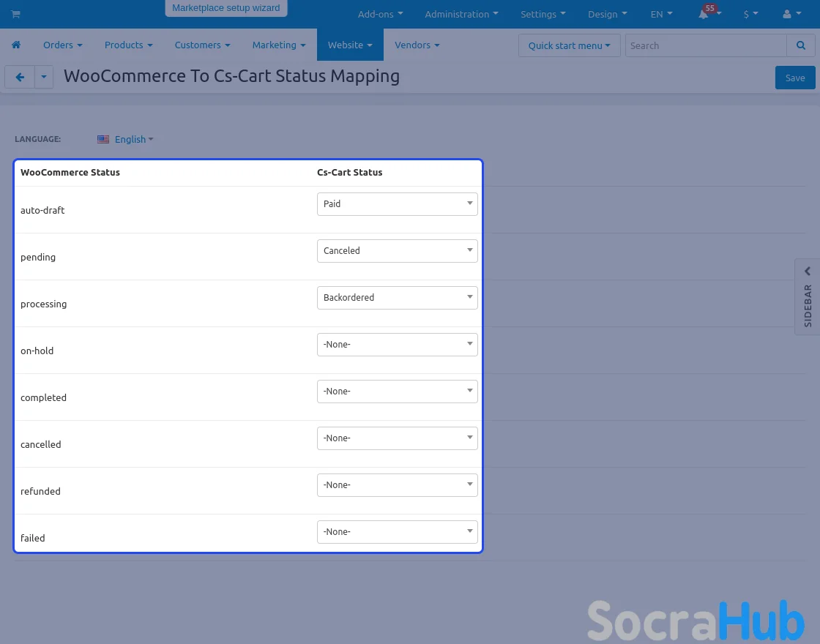Open the pending status dropdown showing Canceled

[x=397, y=251]
